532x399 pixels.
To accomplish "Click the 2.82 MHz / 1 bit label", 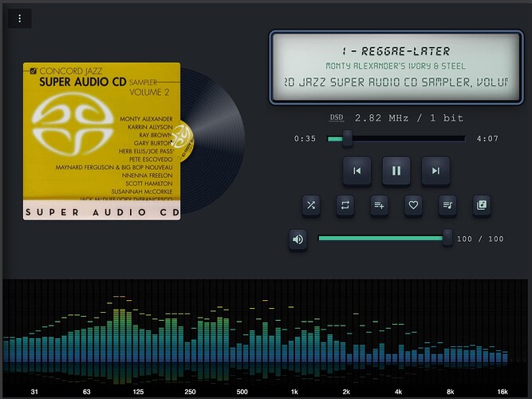I will click(409, 118).
